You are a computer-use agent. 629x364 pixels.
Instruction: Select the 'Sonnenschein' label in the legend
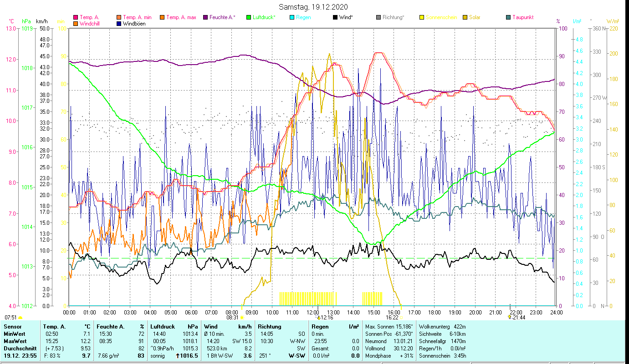click(441, 18)
